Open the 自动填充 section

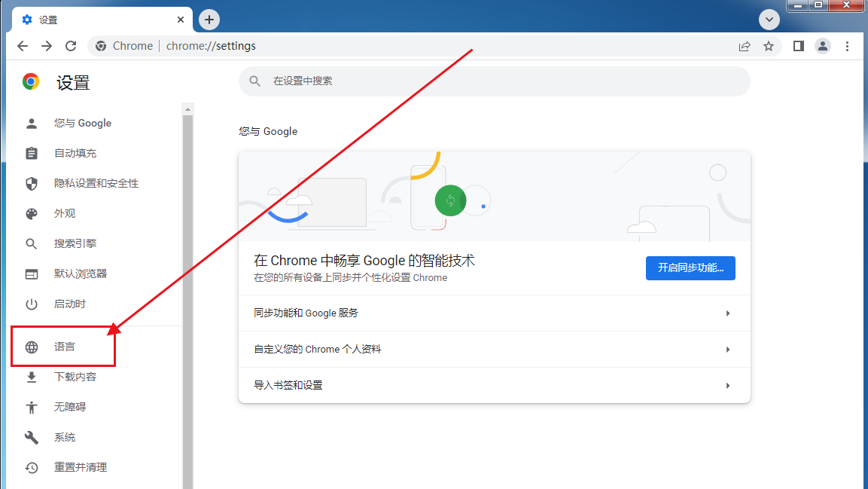(75, 154)
